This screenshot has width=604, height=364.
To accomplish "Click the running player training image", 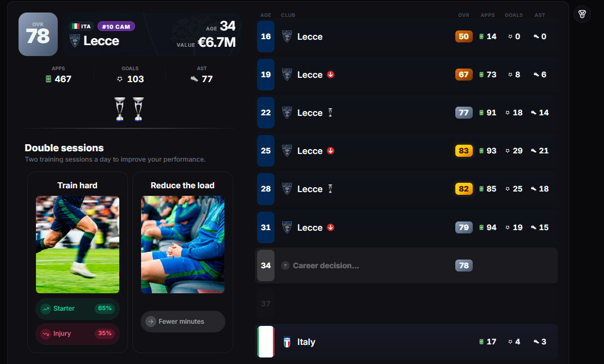I will point(77,245).
